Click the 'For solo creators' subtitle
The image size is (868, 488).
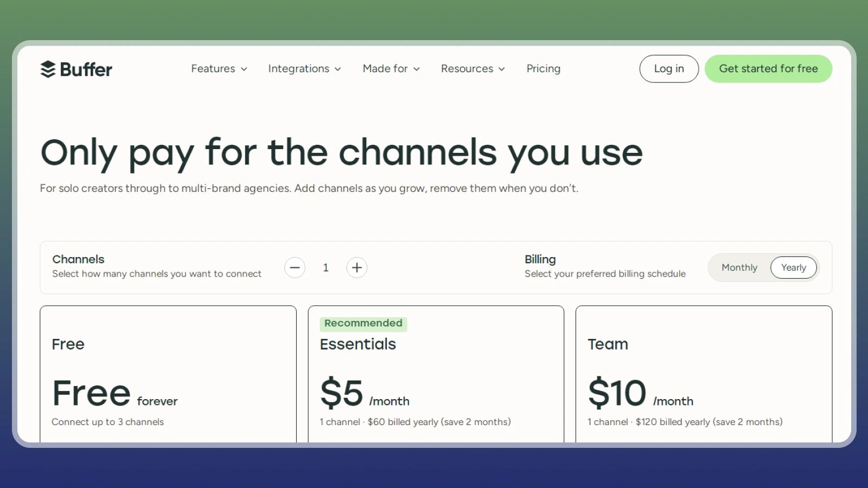click(309, 188)
